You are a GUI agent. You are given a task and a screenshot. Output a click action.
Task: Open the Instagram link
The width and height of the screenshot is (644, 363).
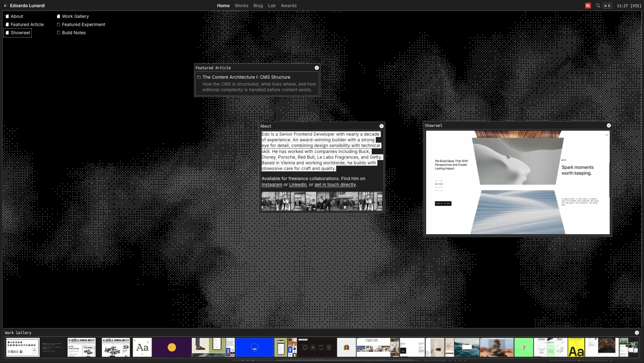point(272,185)
